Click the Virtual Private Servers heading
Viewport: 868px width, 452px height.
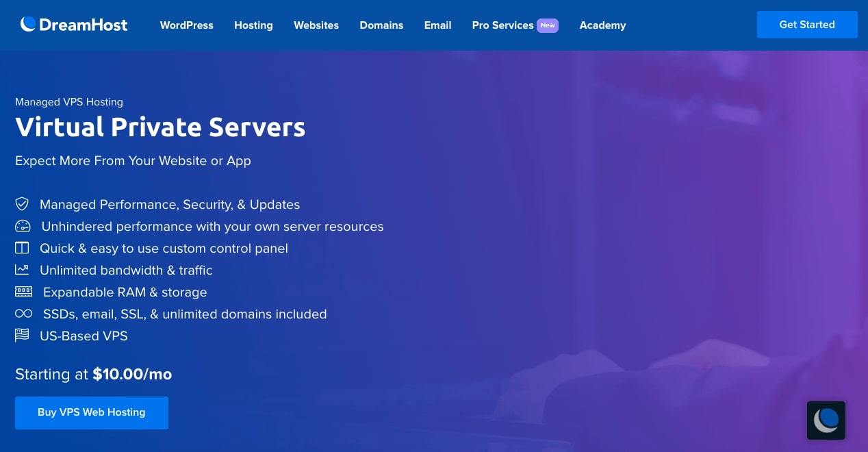point(160,127)
